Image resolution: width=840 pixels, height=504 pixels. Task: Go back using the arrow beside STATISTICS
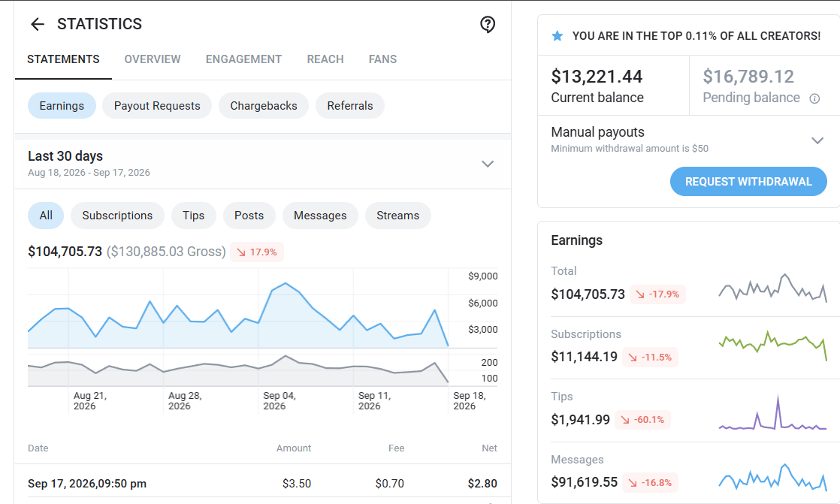(38, 24)
